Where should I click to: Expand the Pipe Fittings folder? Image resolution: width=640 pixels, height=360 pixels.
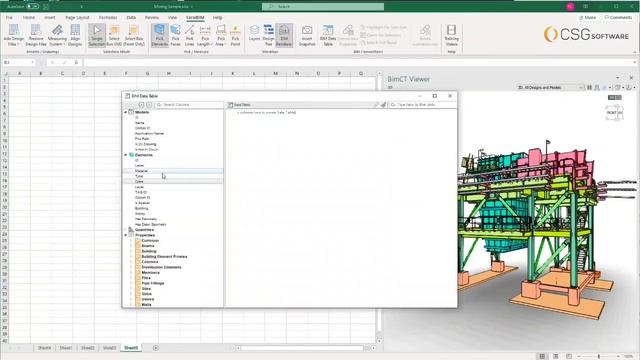click(x=132, y=283)
